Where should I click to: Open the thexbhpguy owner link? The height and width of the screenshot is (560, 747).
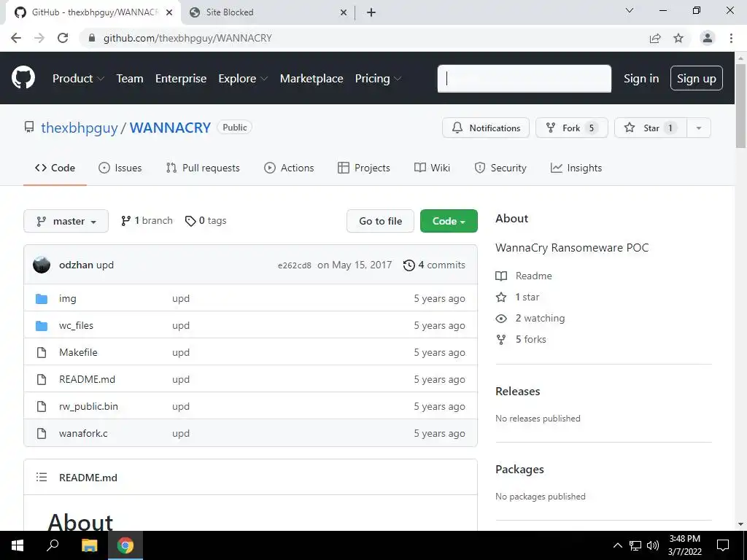point(79,128)
